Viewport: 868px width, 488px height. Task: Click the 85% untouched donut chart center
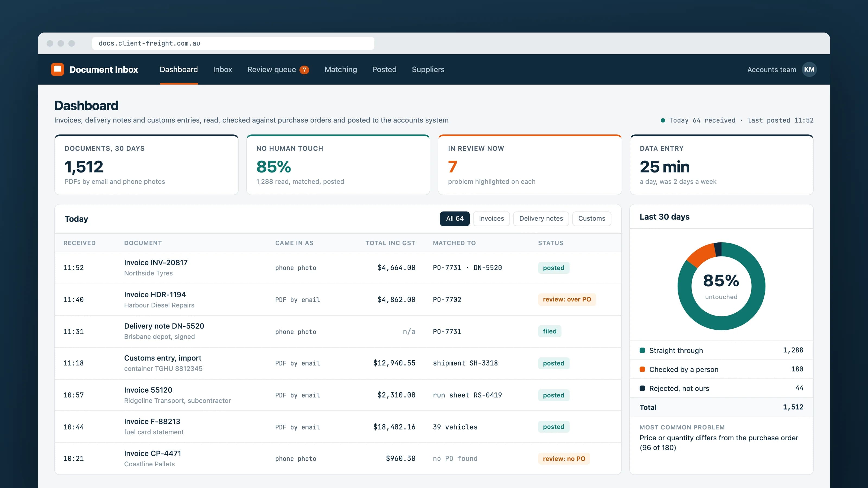click(721, 286)
